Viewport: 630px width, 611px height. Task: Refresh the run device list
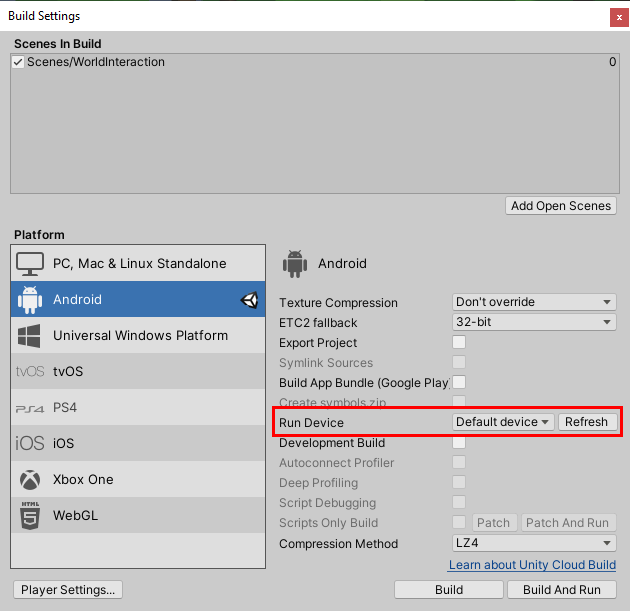click(x=586, y=422)
